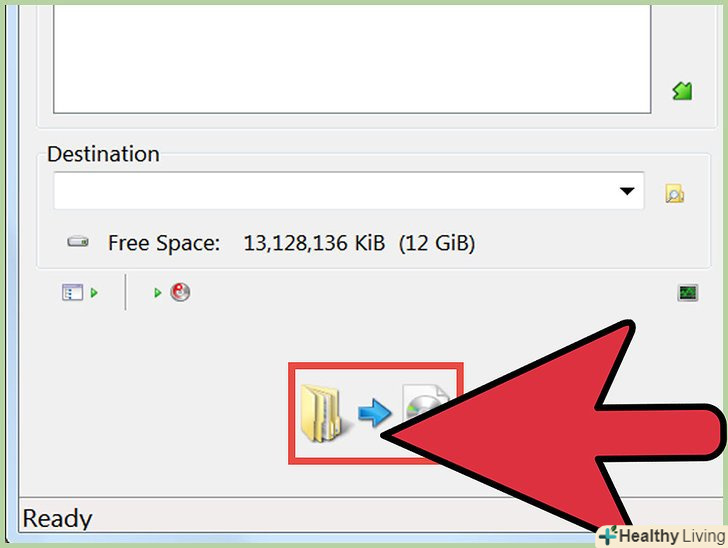
Task: Click the blue arrow in Build button
Action: point(374,412)
